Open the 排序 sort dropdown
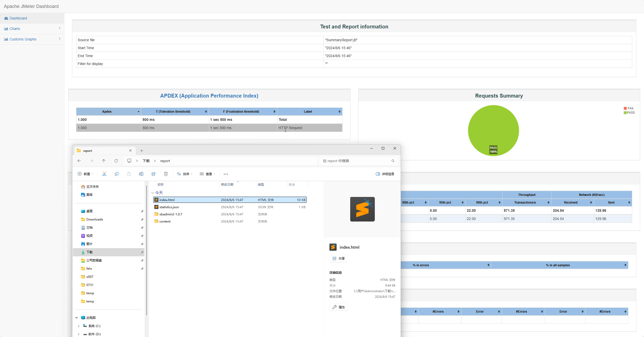This screenshot has width=644, height=337. [x=185, y=174]
